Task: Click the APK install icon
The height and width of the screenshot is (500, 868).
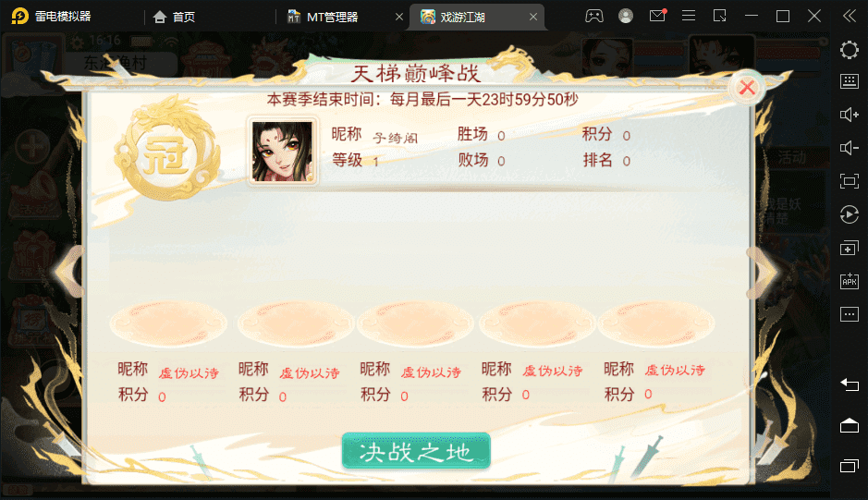Action: pos(850,281)
